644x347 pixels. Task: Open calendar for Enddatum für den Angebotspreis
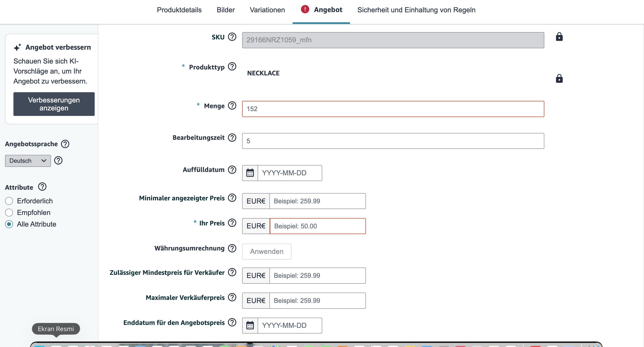[250, 325]
